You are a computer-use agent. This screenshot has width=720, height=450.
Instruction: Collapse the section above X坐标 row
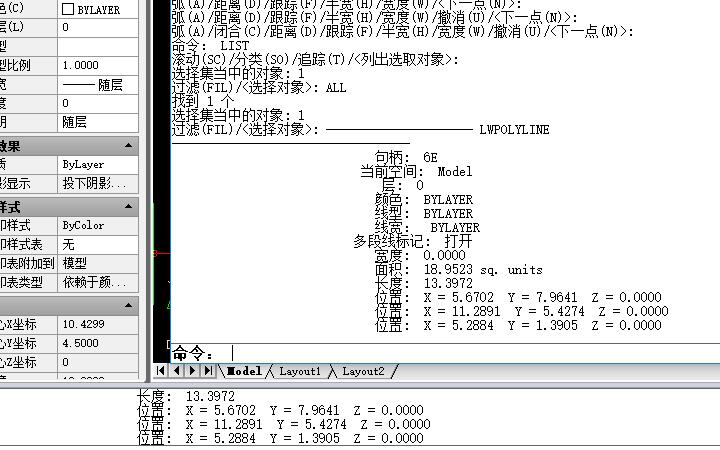click(129, 305)
